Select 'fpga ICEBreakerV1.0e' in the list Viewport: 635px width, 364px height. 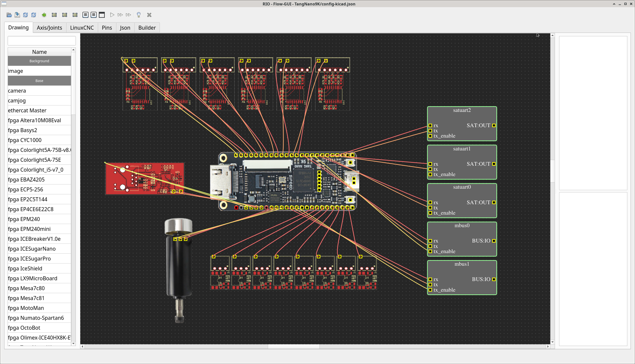(34, 239)
